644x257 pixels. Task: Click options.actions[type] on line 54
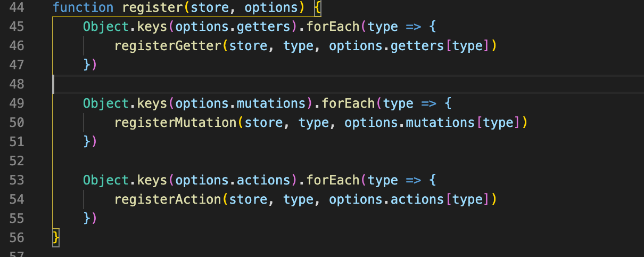pos(409,199)
